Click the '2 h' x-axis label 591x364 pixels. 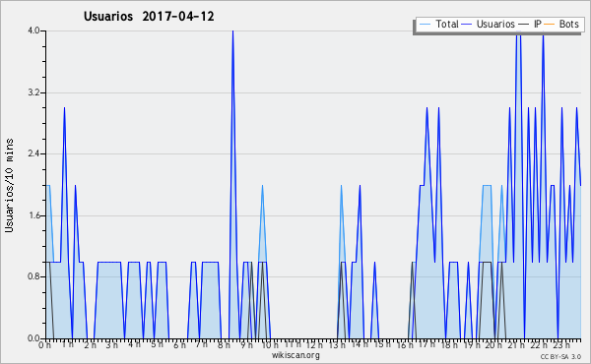pos(90,345)
